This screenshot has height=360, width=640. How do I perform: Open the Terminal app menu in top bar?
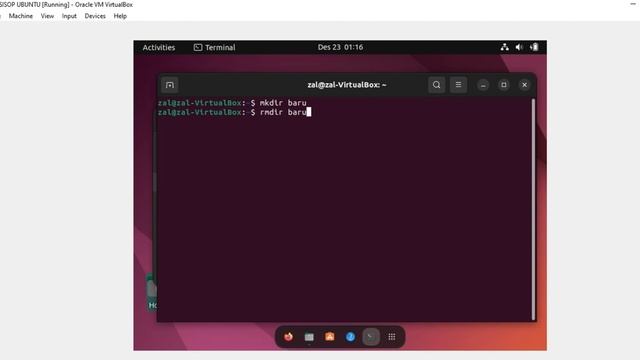point(215,47)
